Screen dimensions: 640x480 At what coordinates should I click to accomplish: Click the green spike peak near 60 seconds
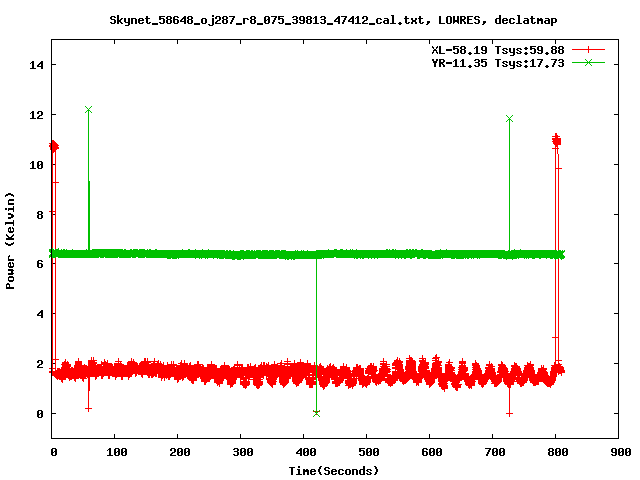coord(89,109)
